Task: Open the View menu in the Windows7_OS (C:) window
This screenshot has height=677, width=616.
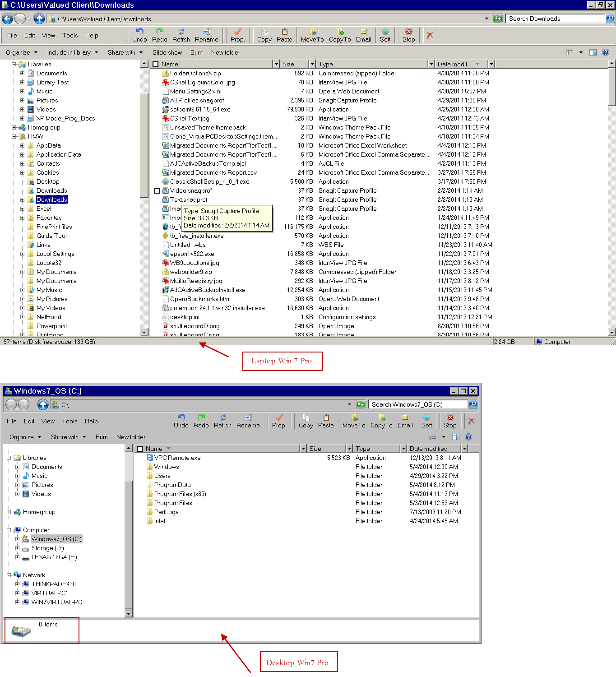Action: click(x=48, y=422)
